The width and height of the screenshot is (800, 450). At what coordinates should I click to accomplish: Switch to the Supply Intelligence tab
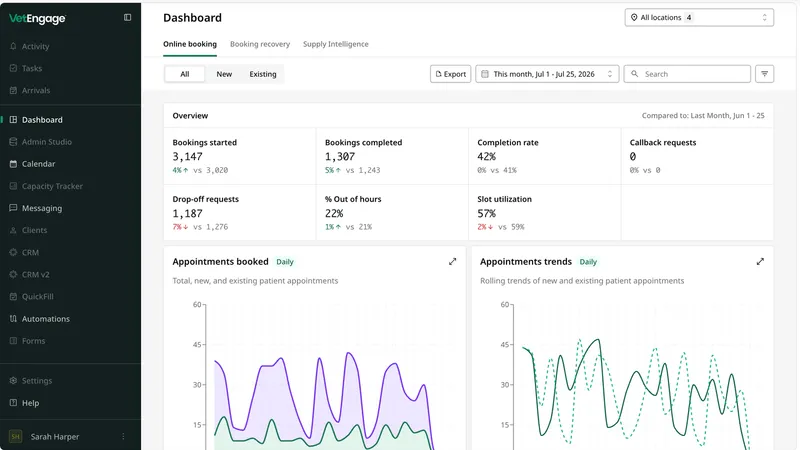click(x=336, y=44)
